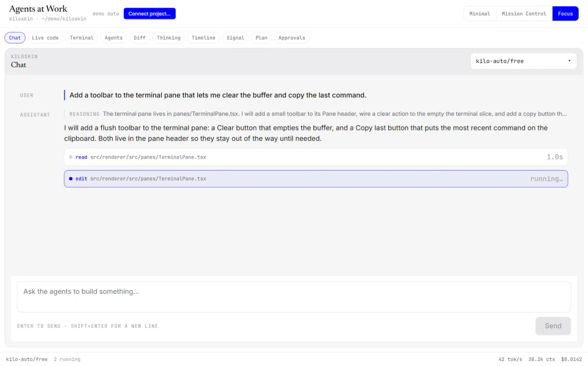This screenshot has width=588, height=366.
Task: Click the '38.2k ctx' status value
Action: (541, 359)
